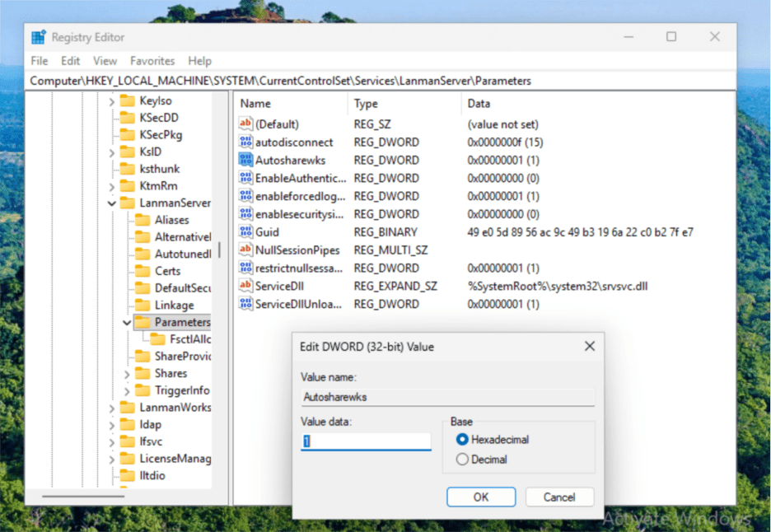Click Cancel in the Edit DWORD dialog
This screenshot has height=532, width=771.
pyautogui.click(x=559, y=497)
